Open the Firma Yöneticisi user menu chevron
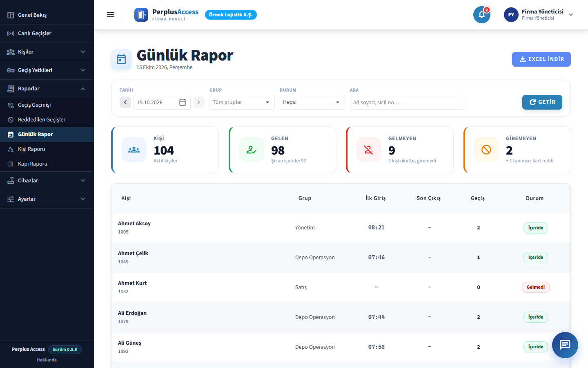Image resolution: width=588 pixels, height=368 pixels. [x=571, y=15]
